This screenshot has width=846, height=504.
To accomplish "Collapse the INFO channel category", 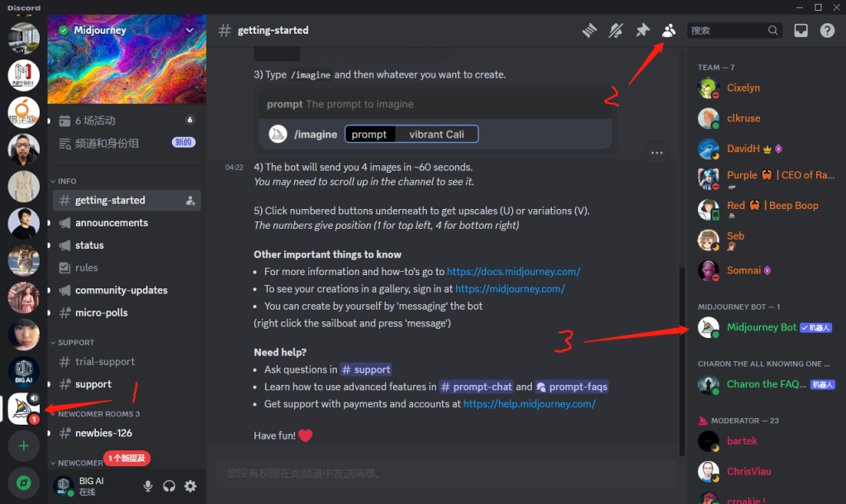I will point(68,181).
